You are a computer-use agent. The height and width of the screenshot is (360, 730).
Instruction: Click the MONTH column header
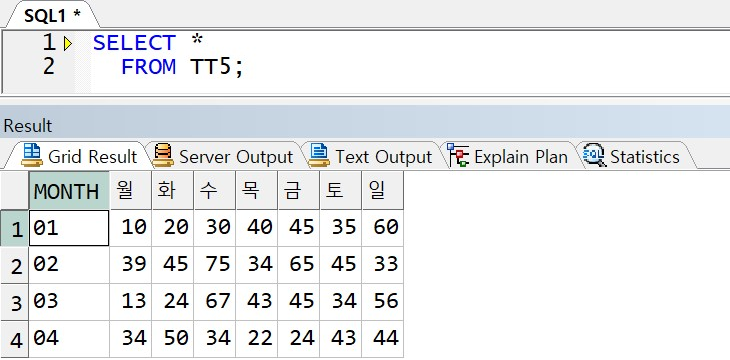[69, 190]
